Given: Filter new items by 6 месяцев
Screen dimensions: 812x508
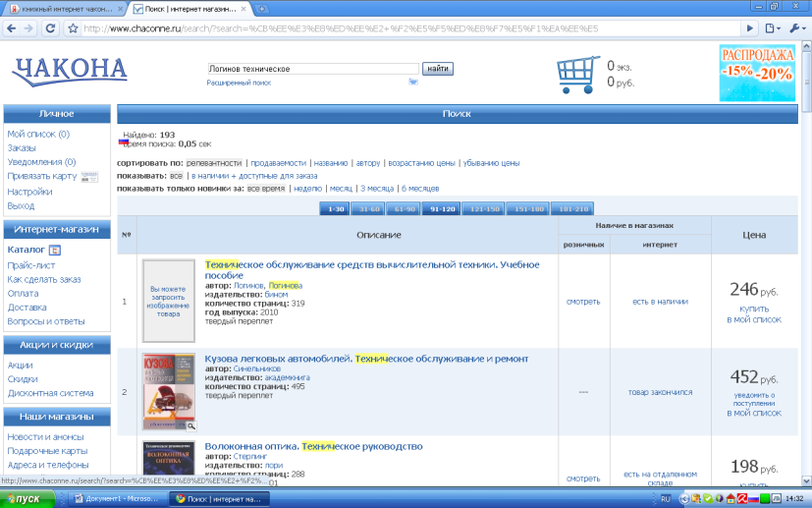Looking at the screenshot, I should (x=420, y=189).
